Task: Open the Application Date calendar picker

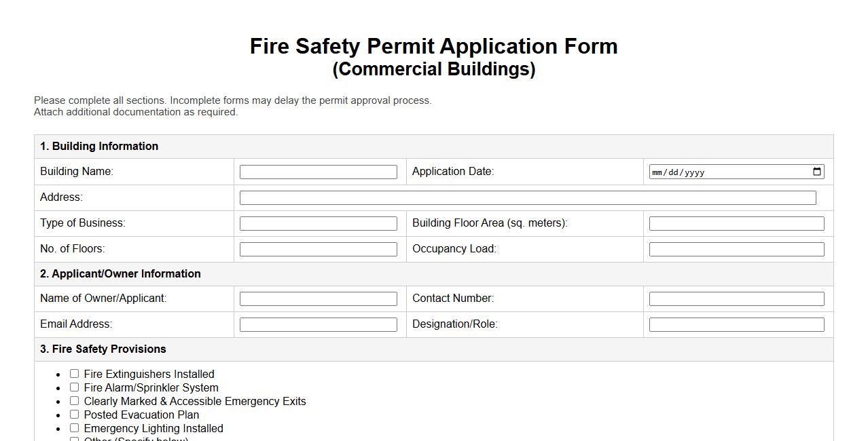Action: [x=816, y=172]
